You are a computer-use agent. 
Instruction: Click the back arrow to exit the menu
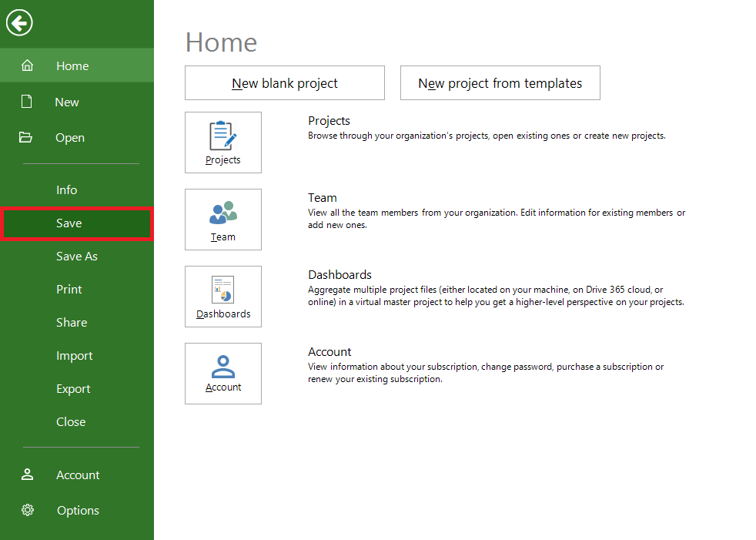pyautogui.click(x=18, y=22)
